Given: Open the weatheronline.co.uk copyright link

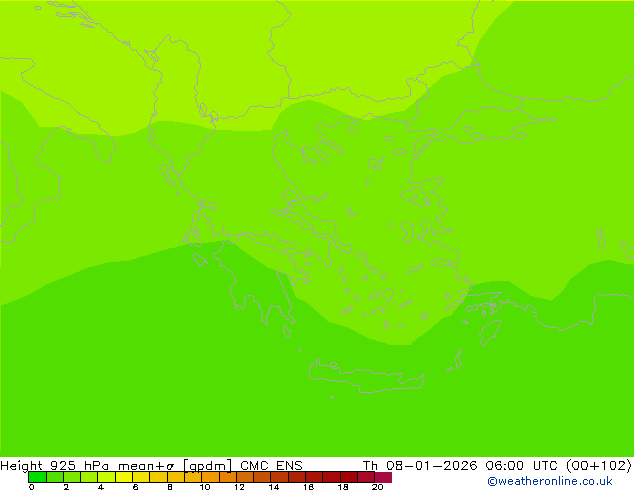Looking at the screenshot, I should tap(550, 481).
